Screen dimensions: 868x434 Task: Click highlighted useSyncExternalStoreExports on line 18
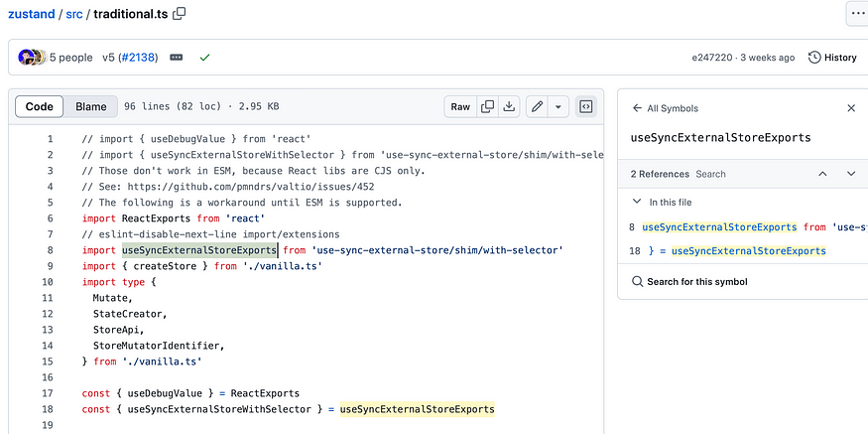click(x=417, y=409)
